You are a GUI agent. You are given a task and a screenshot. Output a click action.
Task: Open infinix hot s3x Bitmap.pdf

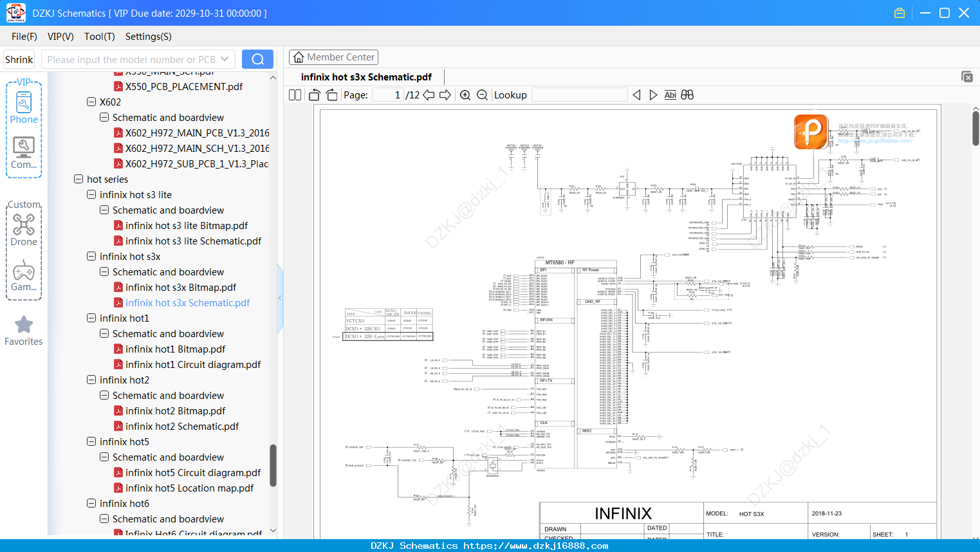(180, 287)
